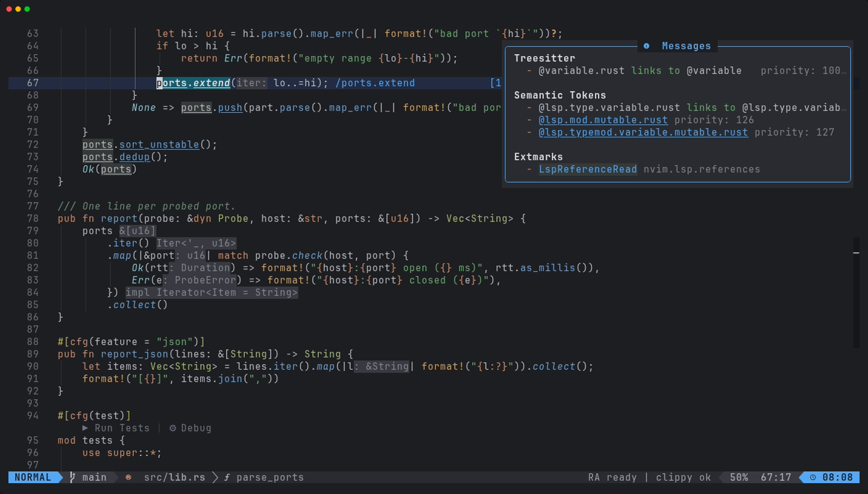Click the 'RA ready' status text
Screen dimensions: 868x494
tap(612, 477)
